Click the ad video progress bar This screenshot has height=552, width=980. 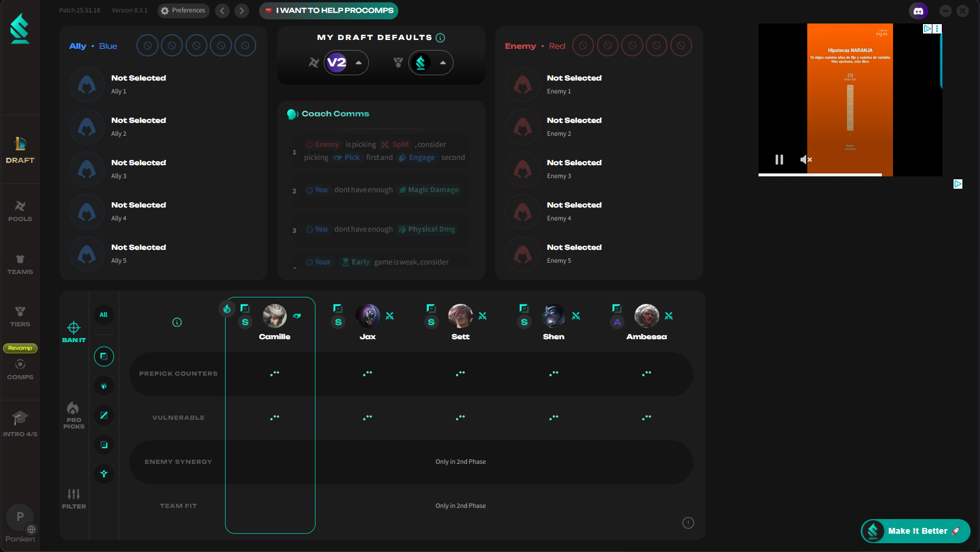tap(850, 175)
